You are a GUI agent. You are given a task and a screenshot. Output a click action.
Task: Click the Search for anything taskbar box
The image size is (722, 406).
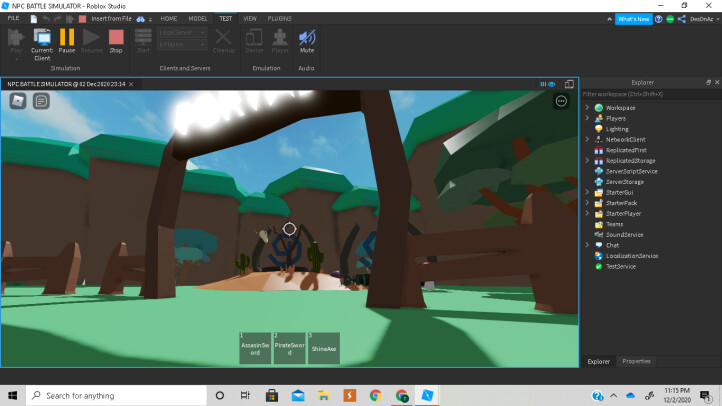pyautogui.click(x=116, y=395)
